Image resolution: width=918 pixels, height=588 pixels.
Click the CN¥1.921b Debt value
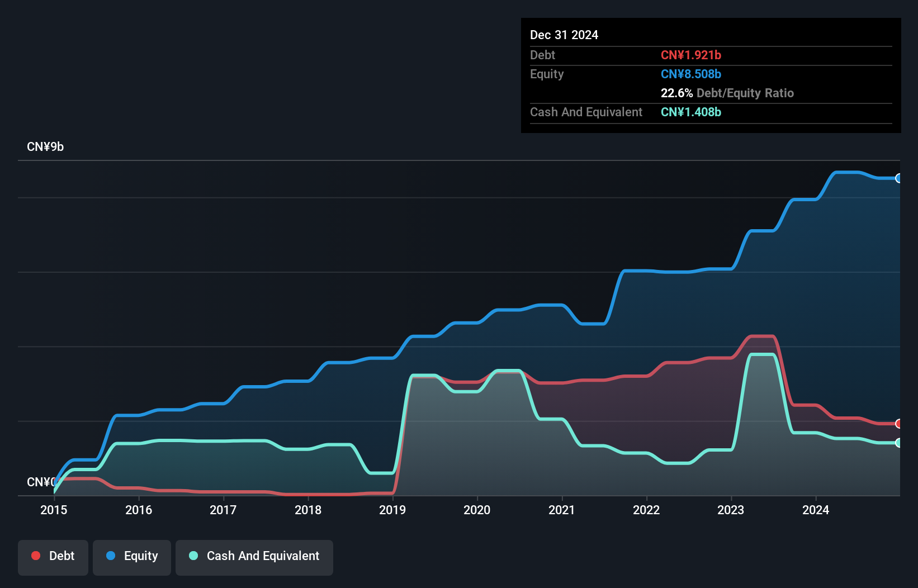[691, 55]
